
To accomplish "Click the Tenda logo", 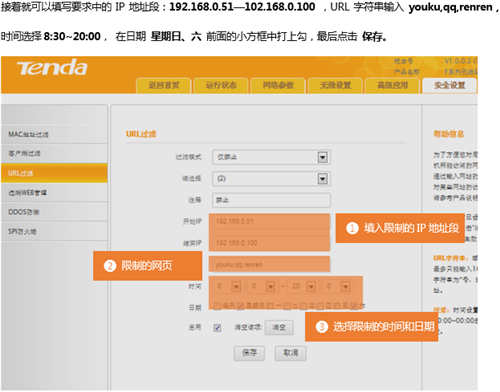I will tap(53, 68).
